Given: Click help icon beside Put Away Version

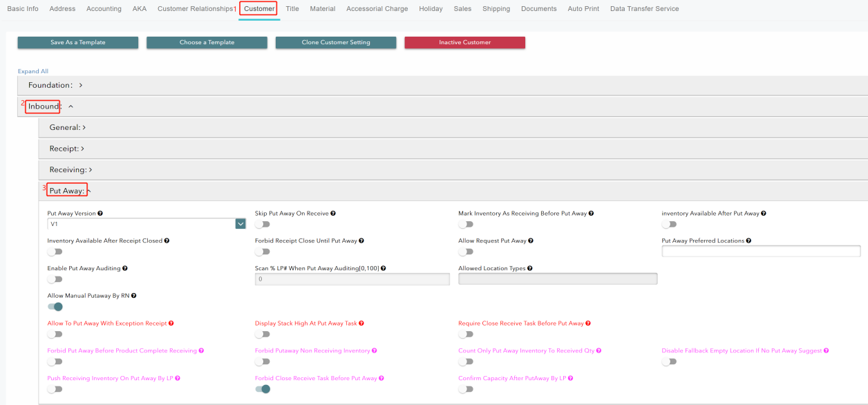Looking at the screenshot, I should (101, 214).
